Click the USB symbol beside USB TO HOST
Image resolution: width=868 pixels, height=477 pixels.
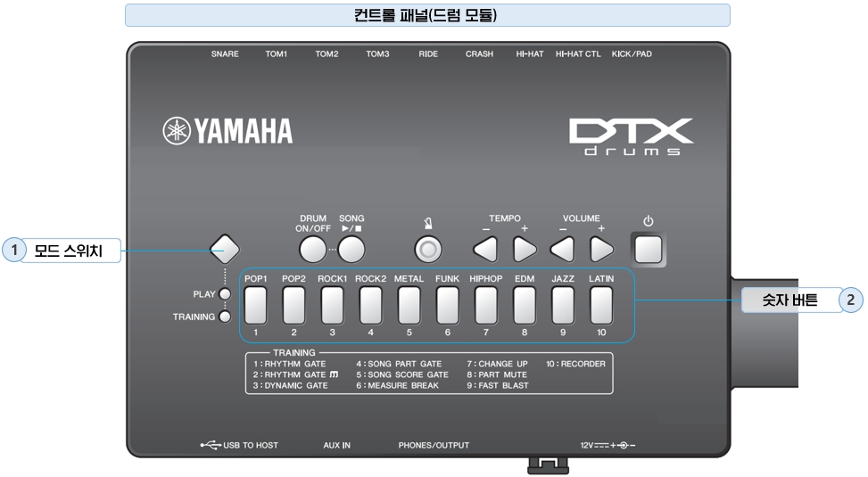211,445
